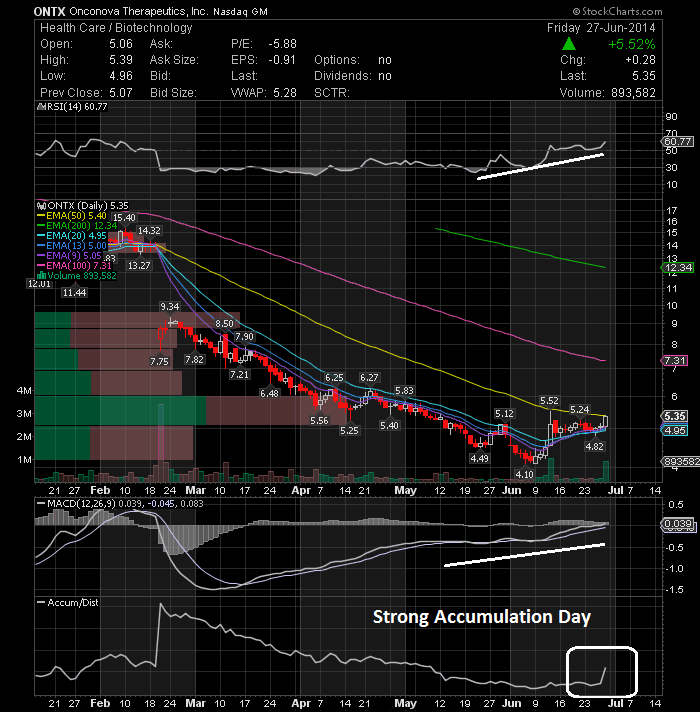Click the MACD(12,26,9) indicator label
Viewport: 700px width, 712px height.
pos(82,504)
